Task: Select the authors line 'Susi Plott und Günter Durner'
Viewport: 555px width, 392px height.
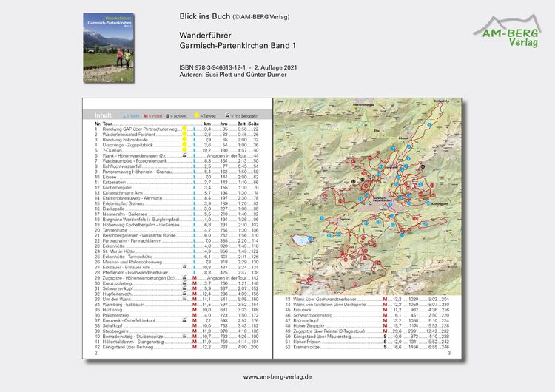Action: (x=246, y=75)
